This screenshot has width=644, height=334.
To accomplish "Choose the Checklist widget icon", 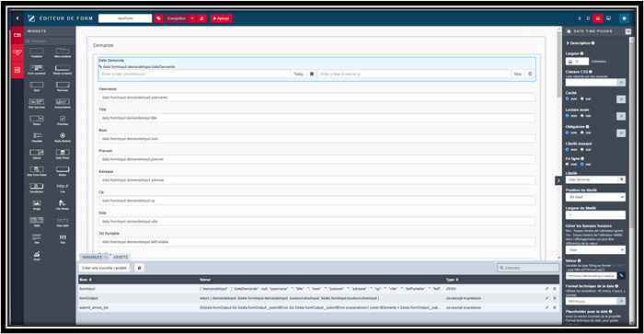I will click(37, 137).
